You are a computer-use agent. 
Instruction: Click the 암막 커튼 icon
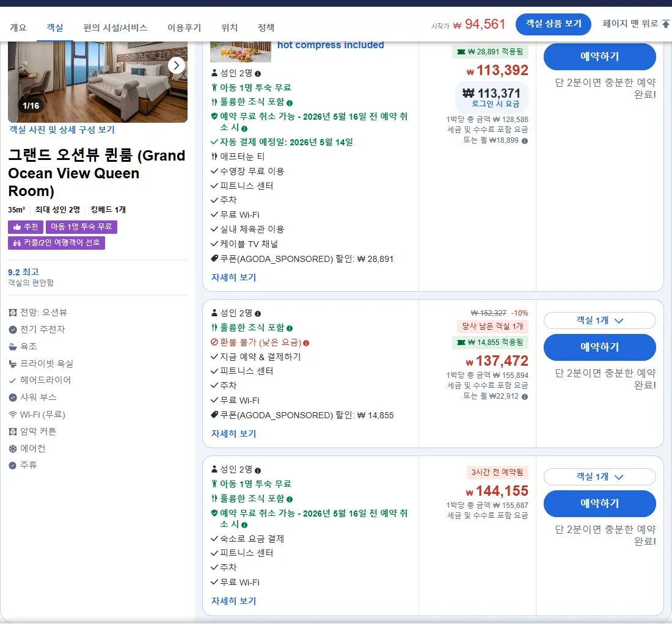13,432
